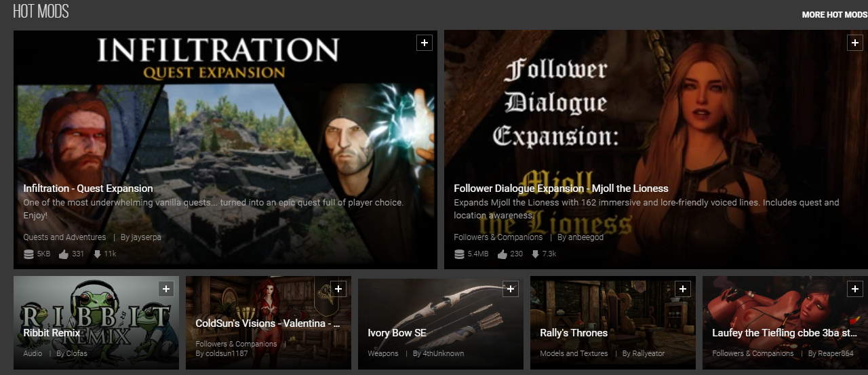This screenshot has width=868, height=375.
Task: Browse Followers & Companions on Valentina card
Action: [236, 344]
